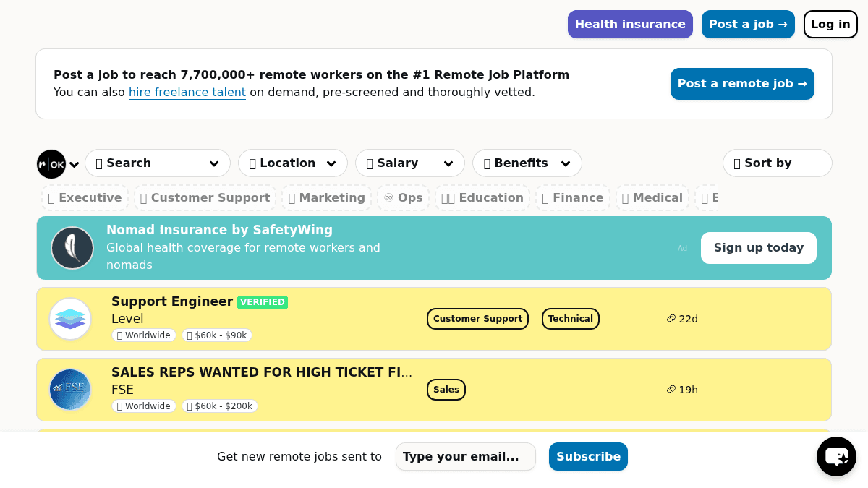Click the $60k - $90k salary tag

pos(217,335)
